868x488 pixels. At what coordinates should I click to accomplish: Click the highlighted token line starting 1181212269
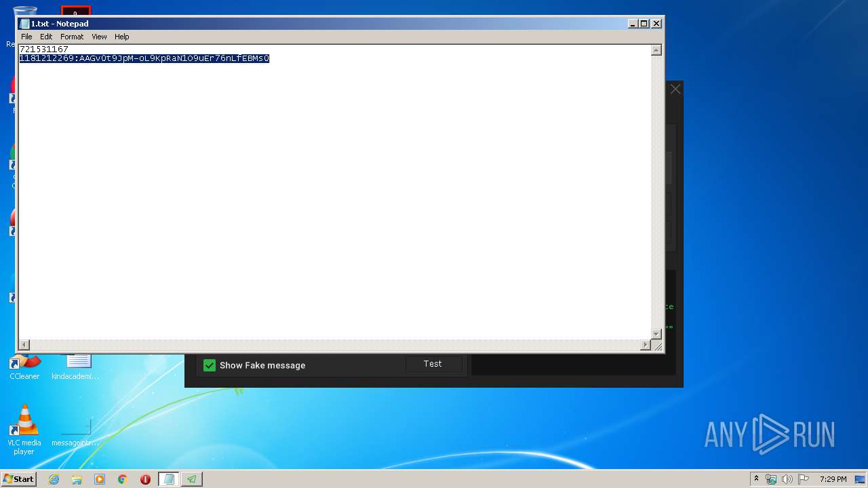144,59
